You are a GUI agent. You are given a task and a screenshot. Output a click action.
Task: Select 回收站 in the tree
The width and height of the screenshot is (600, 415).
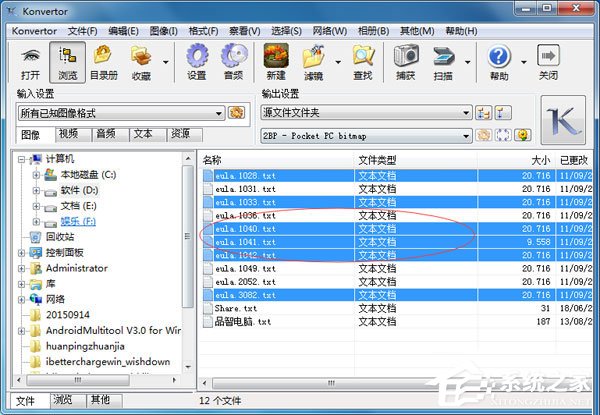60,237
